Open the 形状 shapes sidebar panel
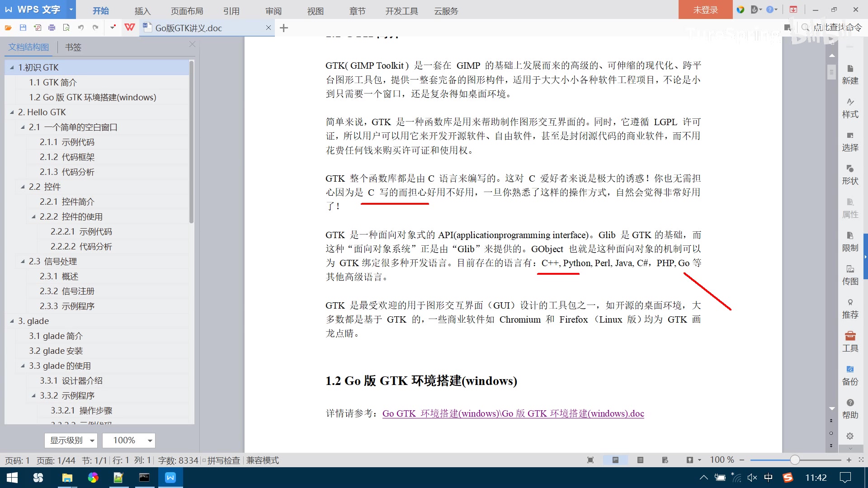Image resolution: width=868 pixels, height=488 pixels. point(850,174)
